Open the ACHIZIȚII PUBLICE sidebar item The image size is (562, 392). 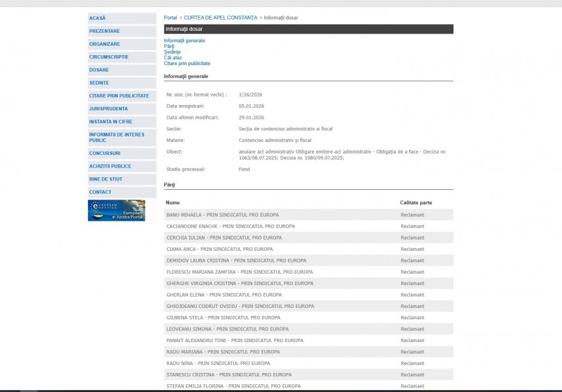point(110,166)
